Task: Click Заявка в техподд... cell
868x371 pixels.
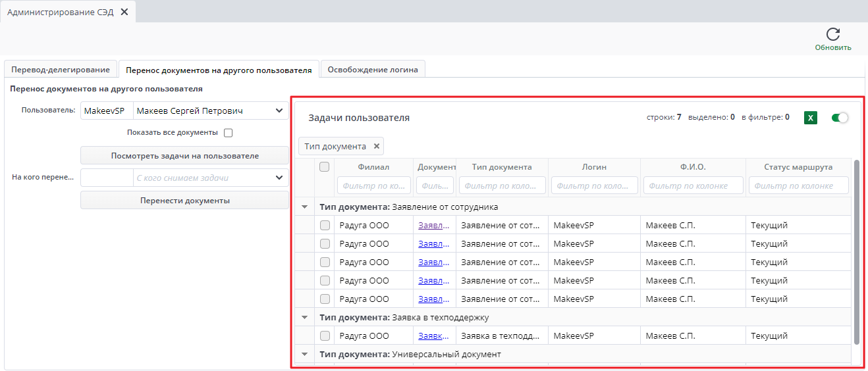Action: (501, 335)
